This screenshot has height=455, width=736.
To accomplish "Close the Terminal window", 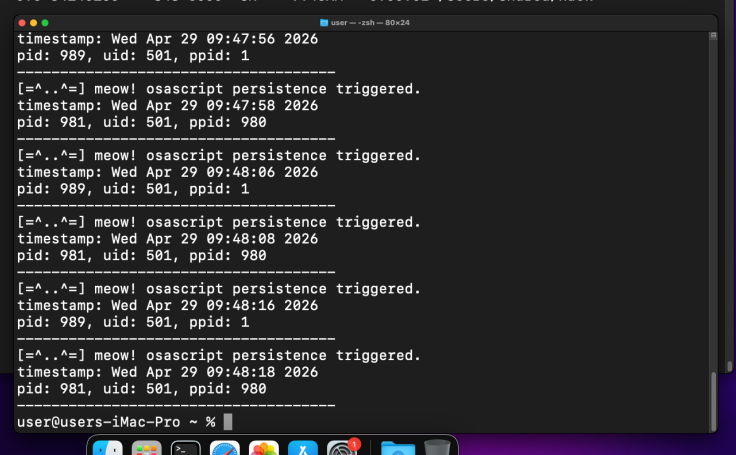I will point(22,23).
